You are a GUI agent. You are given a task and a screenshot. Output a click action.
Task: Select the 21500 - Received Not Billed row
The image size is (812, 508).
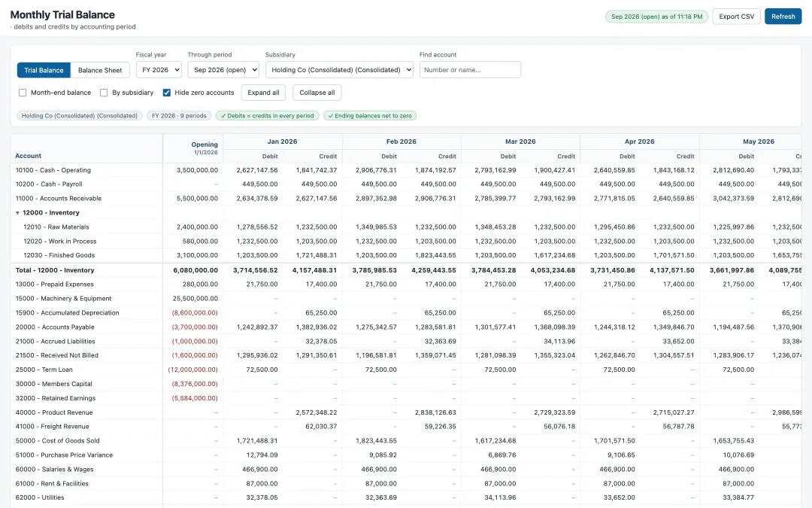click(x=406, y=355)
